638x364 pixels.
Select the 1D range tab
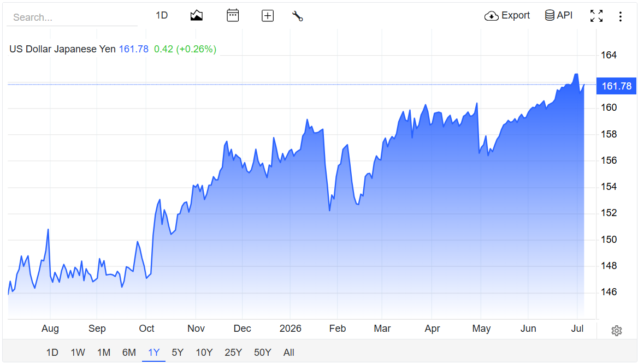click(52, 352)
